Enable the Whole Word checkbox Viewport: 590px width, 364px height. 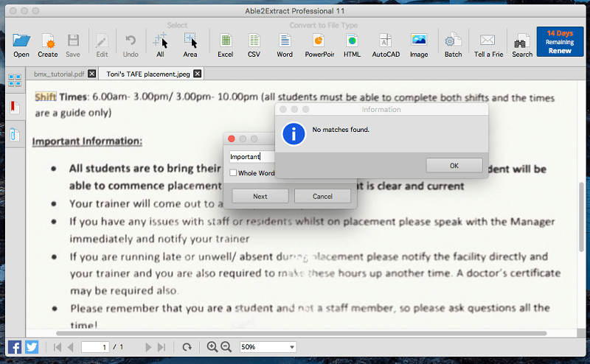(233, 172)
